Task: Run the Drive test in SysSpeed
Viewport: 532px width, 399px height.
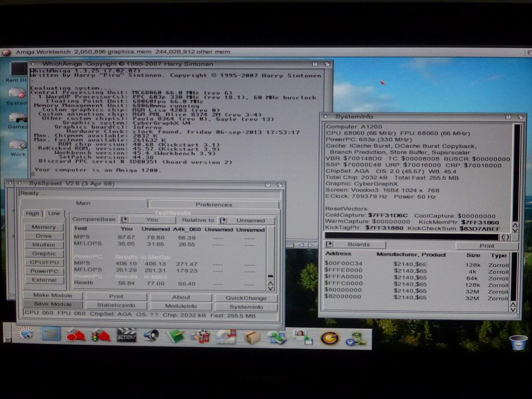Action: (44, 236)
